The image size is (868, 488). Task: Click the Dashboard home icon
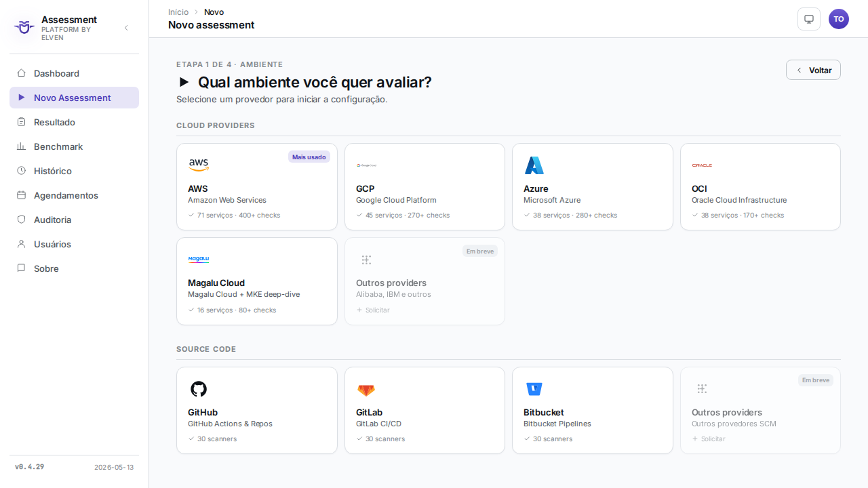point(22,73)
